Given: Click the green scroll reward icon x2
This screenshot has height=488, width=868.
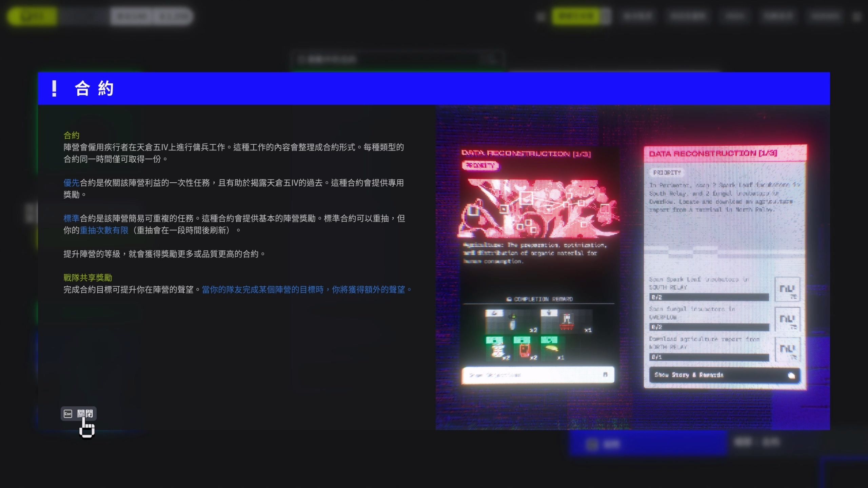Looking at the screenshot, I should pos(498,349).
